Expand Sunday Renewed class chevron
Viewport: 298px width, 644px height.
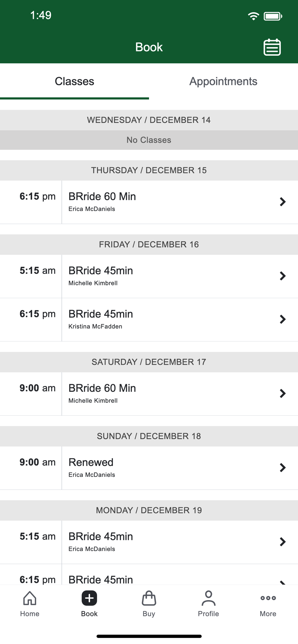tap(283, 468)
